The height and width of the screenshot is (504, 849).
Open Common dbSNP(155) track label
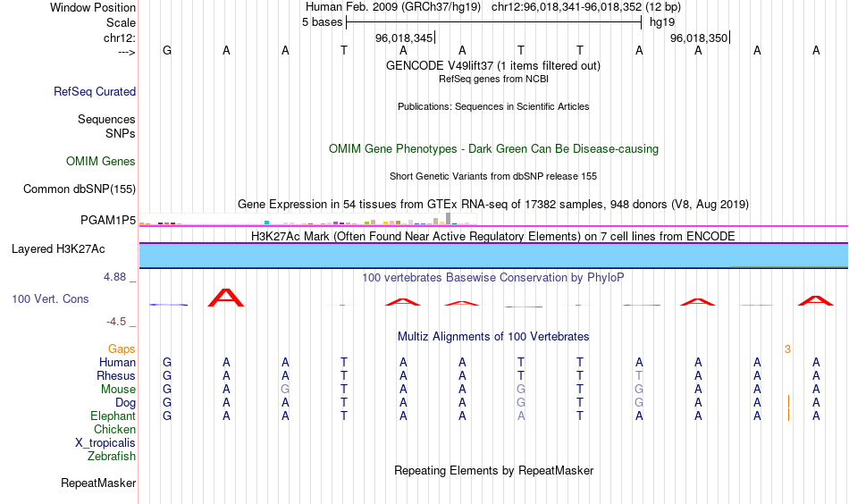[79, 189]
